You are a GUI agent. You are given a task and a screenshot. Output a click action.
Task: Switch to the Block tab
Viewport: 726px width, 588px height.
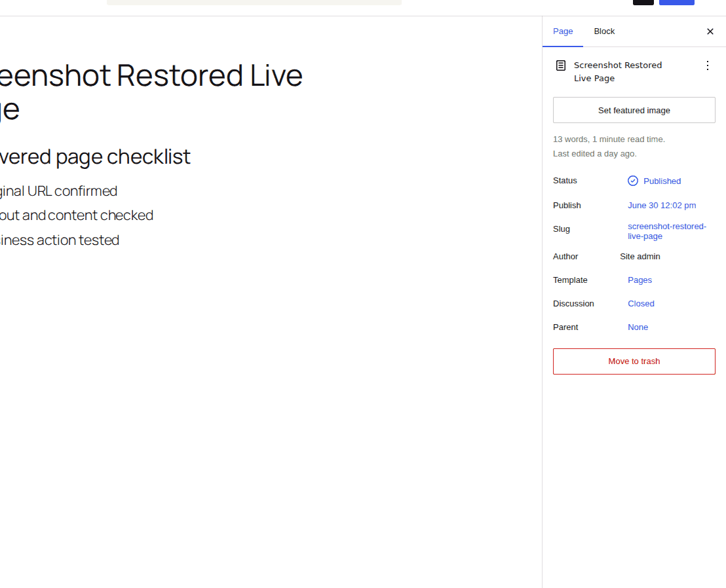604,31
